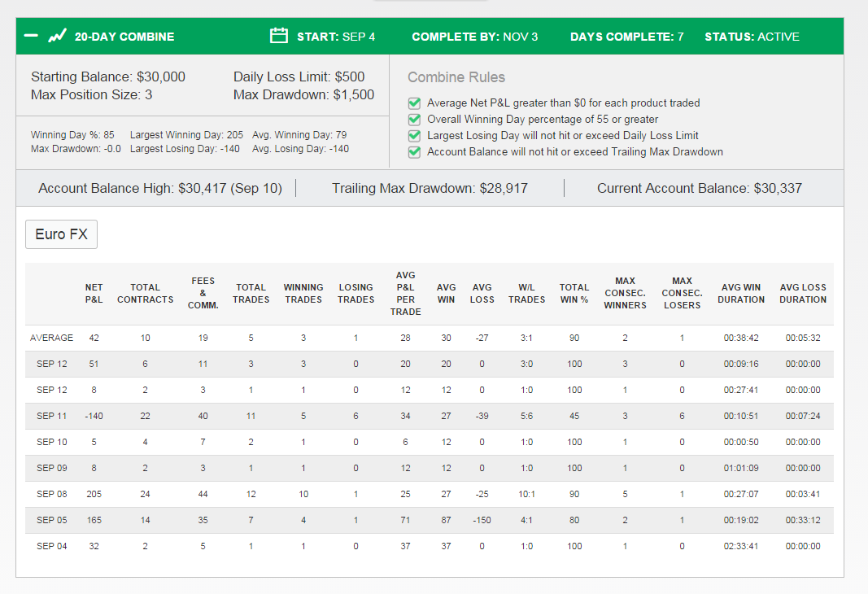Click the Largest Losing Day -140 stat
Screen dimensions: 868x594
185,148
